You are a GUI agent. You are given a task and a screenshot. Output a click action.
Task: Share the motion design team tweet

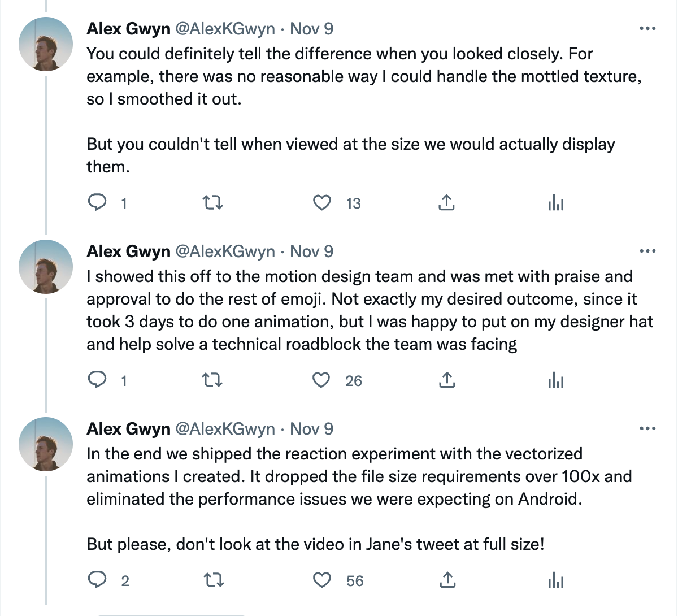pos(446,380)
